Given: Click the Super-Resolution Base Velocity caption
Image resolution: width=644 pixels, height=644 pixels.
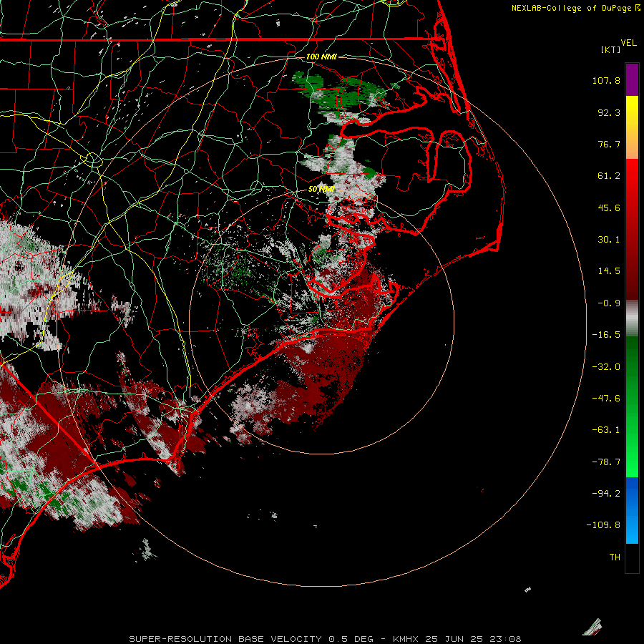Looking at the screenshot, I should 325,639.
